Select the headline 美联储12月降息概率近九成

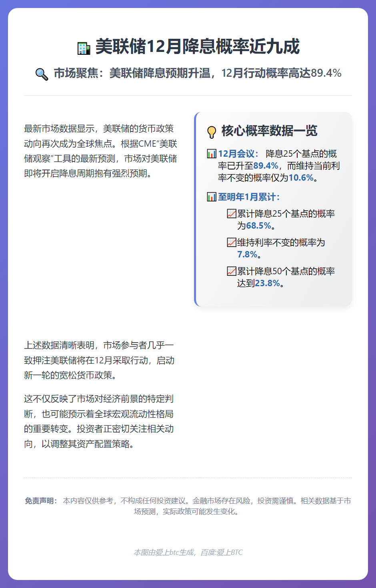pos(197,47)
